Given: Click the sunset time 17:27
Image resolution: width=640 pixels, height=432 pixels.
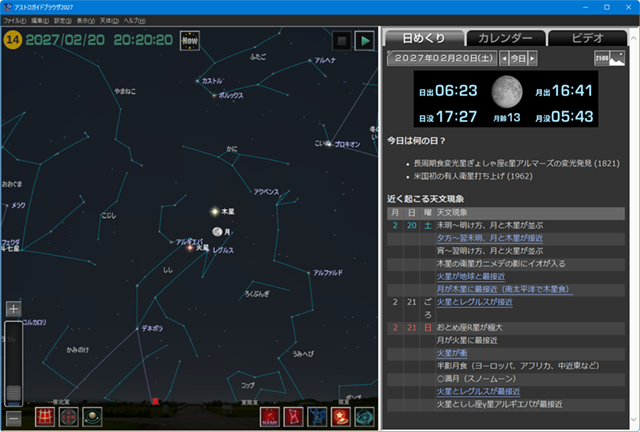Looking at the screenshot, I should (x=456, y=117).
